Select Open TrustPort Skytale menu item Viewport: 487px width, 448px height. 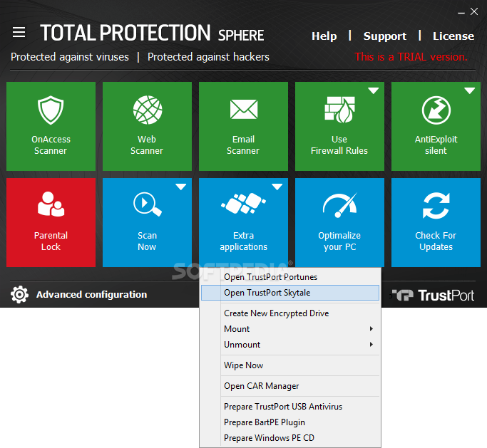(x=290, y=293)
